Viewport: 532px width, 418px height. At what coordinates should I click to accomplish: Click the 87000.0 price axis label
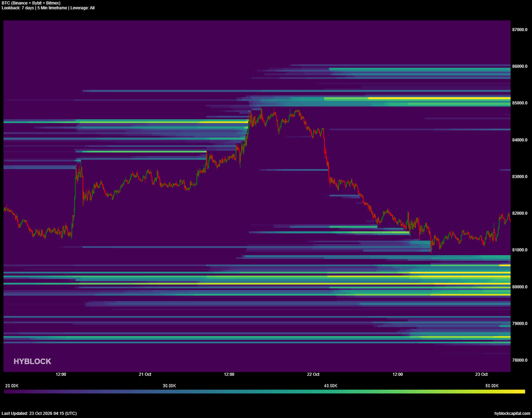520,30
